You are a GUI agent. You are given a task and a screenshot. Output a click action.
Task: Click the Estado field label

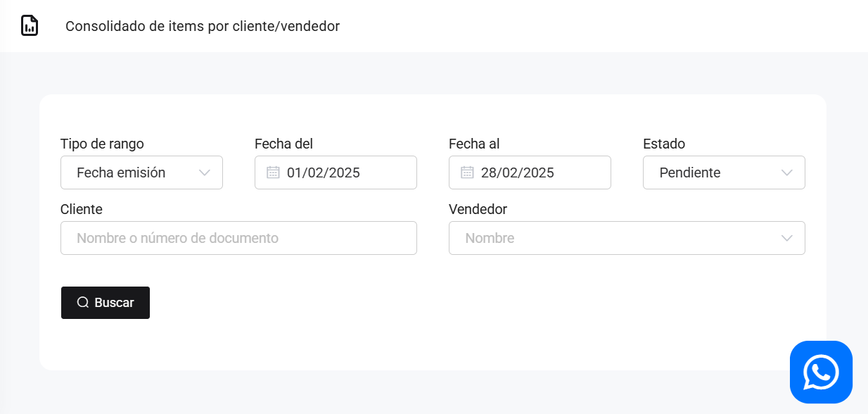[x=663, y=144]
